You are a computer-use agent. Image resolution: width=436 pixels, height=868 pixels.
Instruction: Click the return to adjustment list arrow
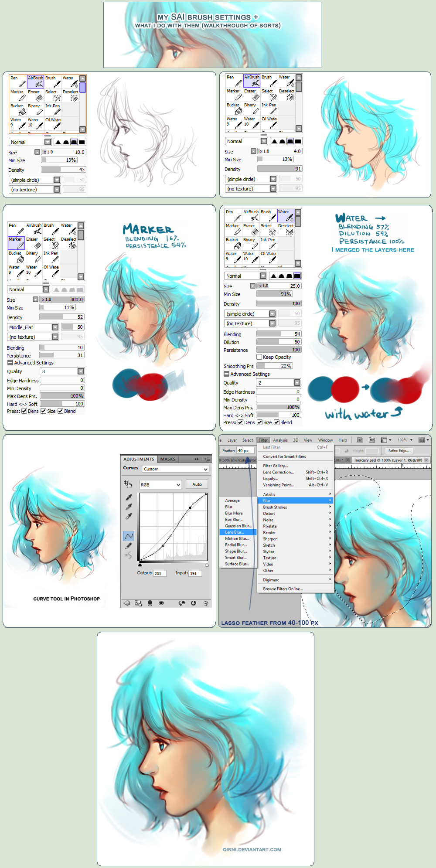point(127,603)
